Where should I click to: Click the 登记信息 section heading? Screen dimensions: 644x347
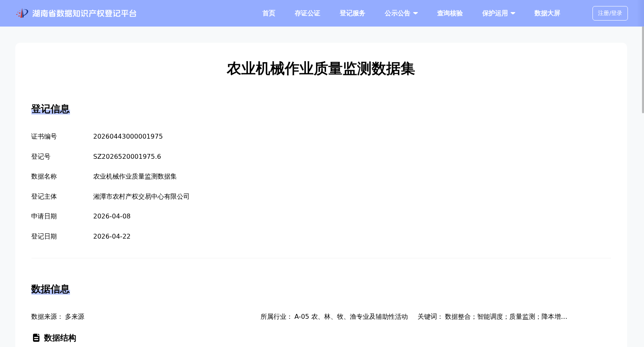(x=51, y=109)
